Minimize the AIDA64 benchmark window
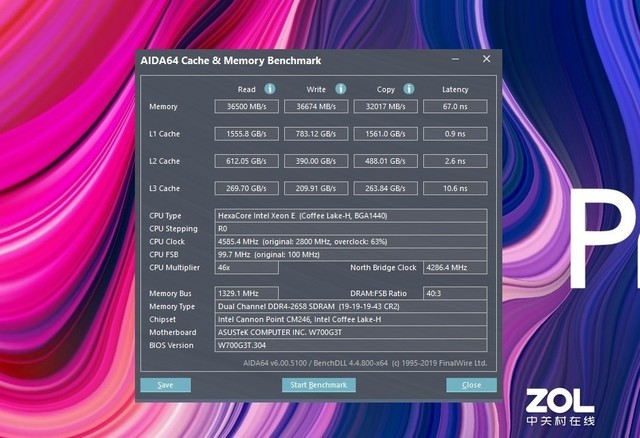The width and height of the screenshot is (640, 438). pos(455,59)
